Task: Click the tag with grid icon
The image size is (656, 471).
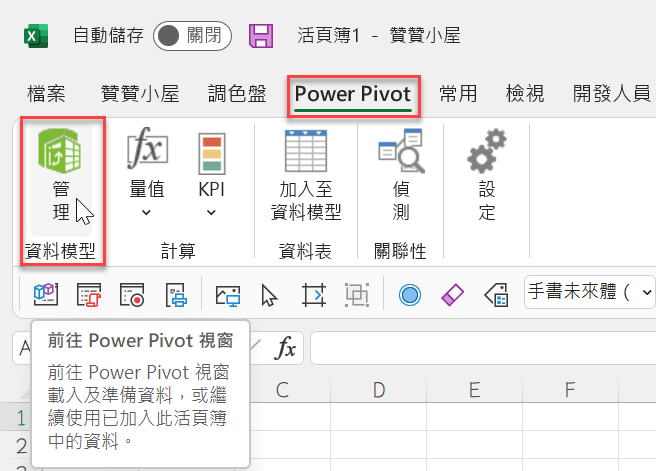Action: (x=497, y=295)
